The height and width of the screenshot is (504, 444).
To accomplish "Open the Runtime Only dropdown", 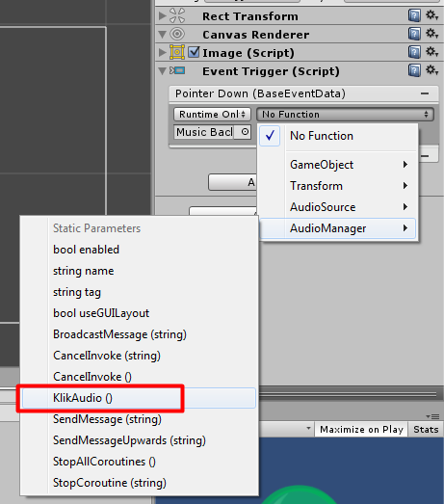I will (x=212, y=114).
